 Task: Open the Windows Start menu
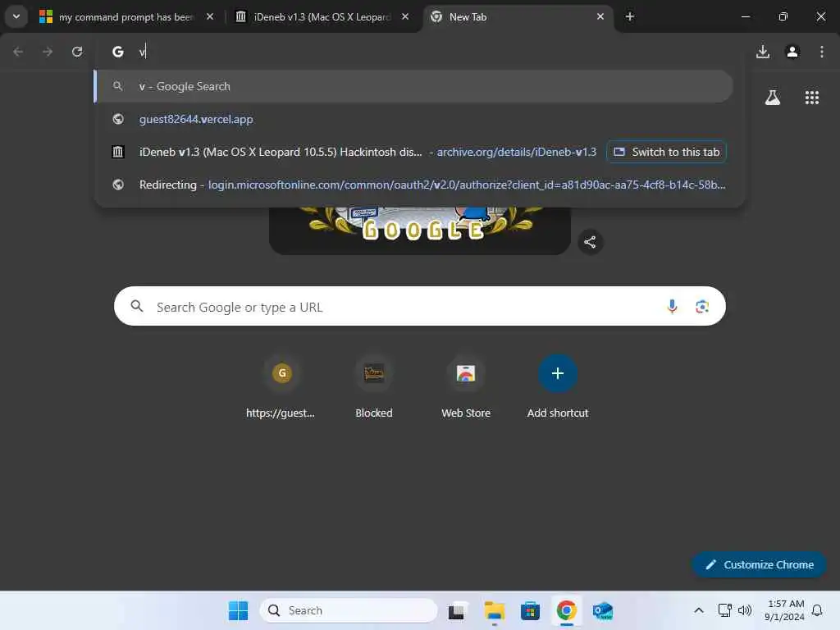[239, 610]
